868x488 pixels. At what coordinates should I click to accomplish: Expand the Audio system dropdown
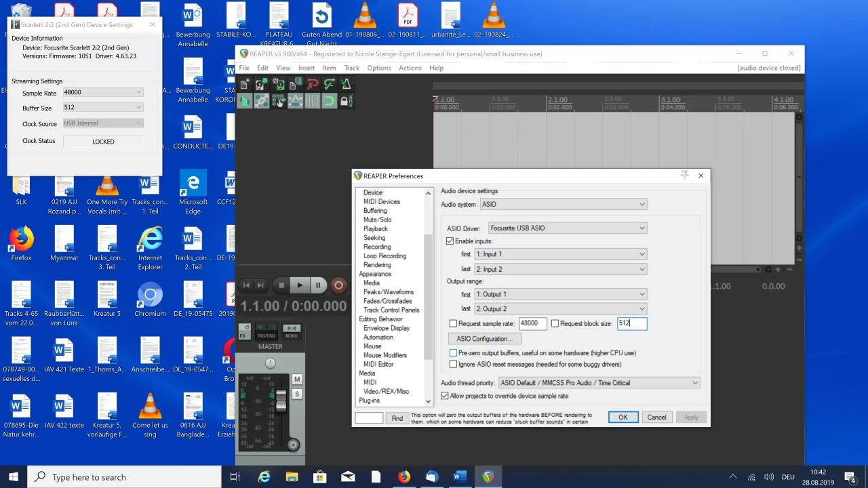[564, 204]
